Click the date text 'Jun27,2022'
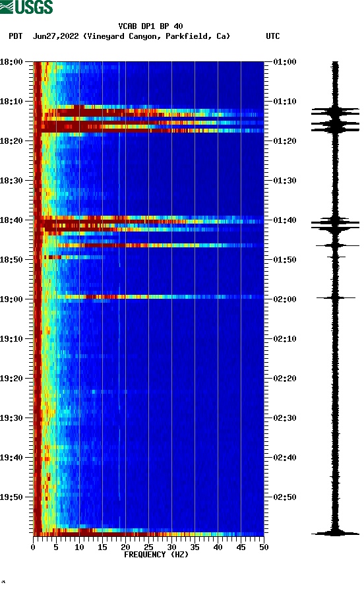Viewport: 364px width, 589px height. coord(55,36)
